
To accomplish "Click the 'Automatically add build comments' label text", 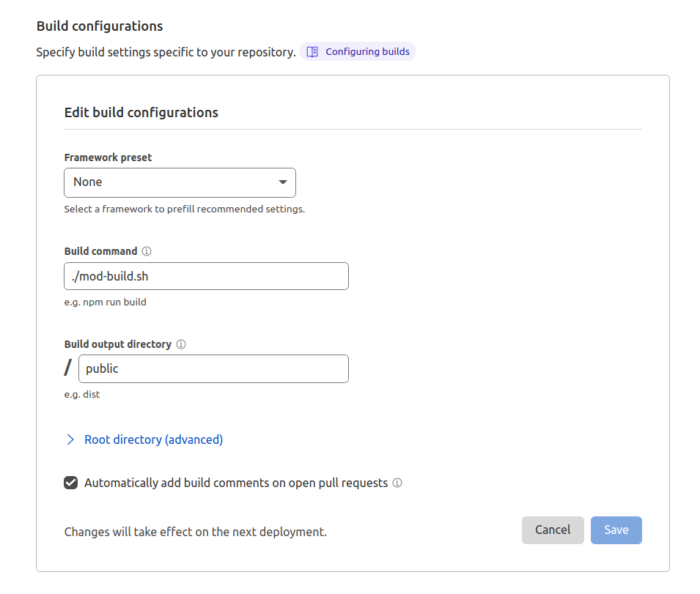I will (236, 483).
